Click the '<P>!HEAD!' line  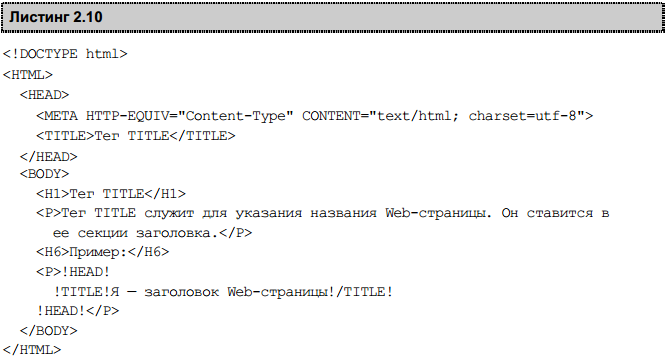[x=73, y=272]
